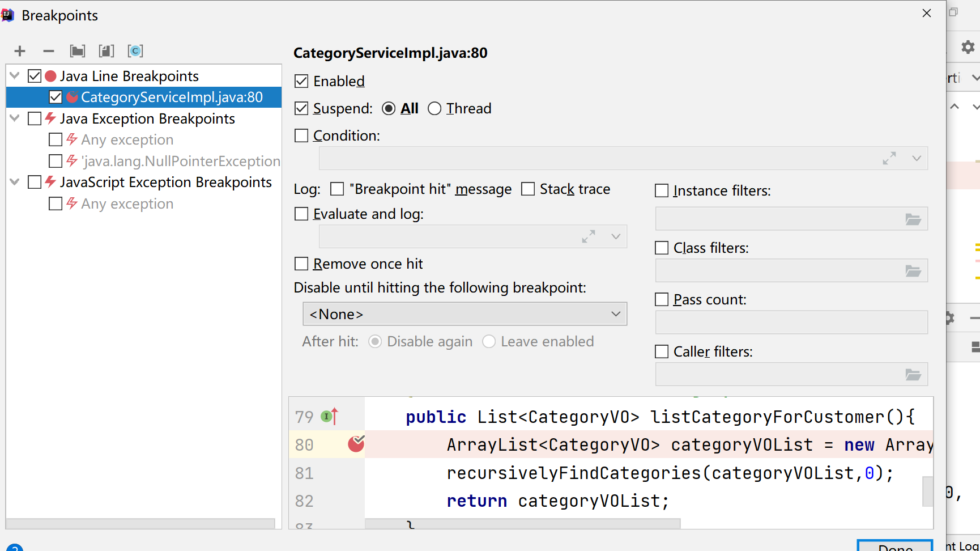980x551 pixels.
Task: Toggle Java Line Breakpoints group checkbox
Action: point(35,76)
